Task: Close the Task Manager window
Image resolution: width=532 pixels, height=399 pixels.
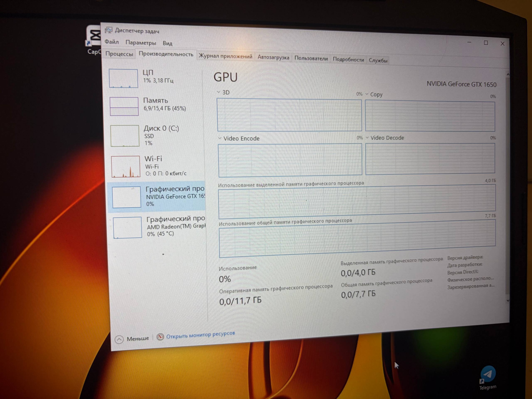Action: coord(502,43)
